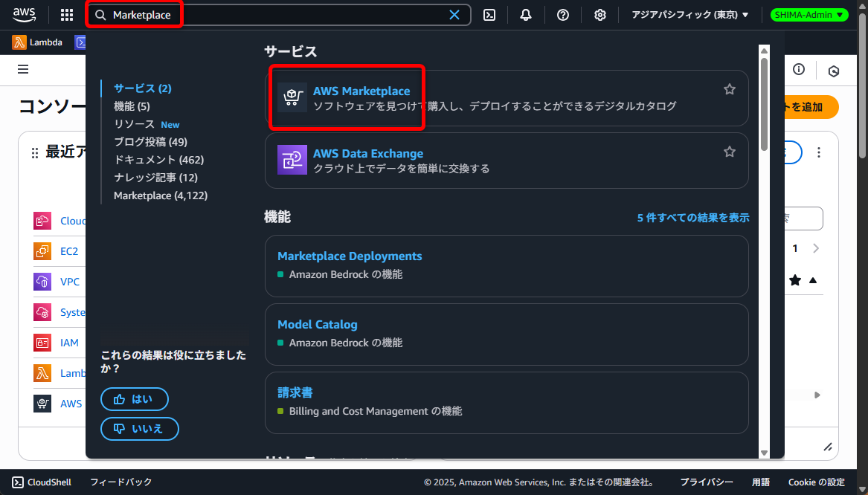Open the help question mark menu
Image resolution: width=868 pixels, height=495 pixels.
(563, 15)
